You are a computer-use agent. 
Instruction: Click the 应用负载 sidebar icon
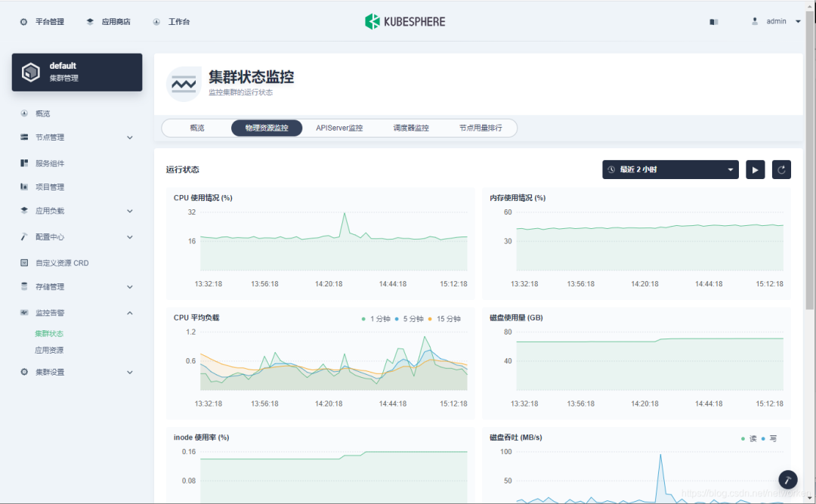[24, 210]
